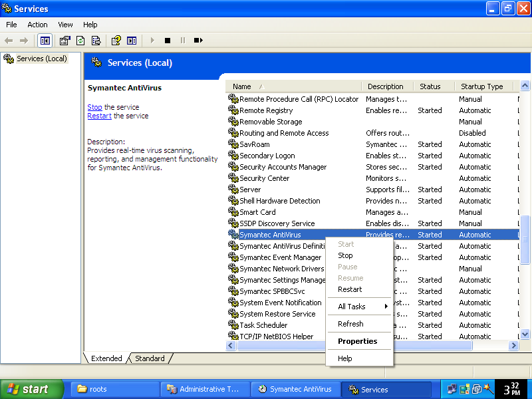Open service Properties from the toolbar icon
Image resolution: width=532 pixels, height=399 pixels.
[65, 41]
